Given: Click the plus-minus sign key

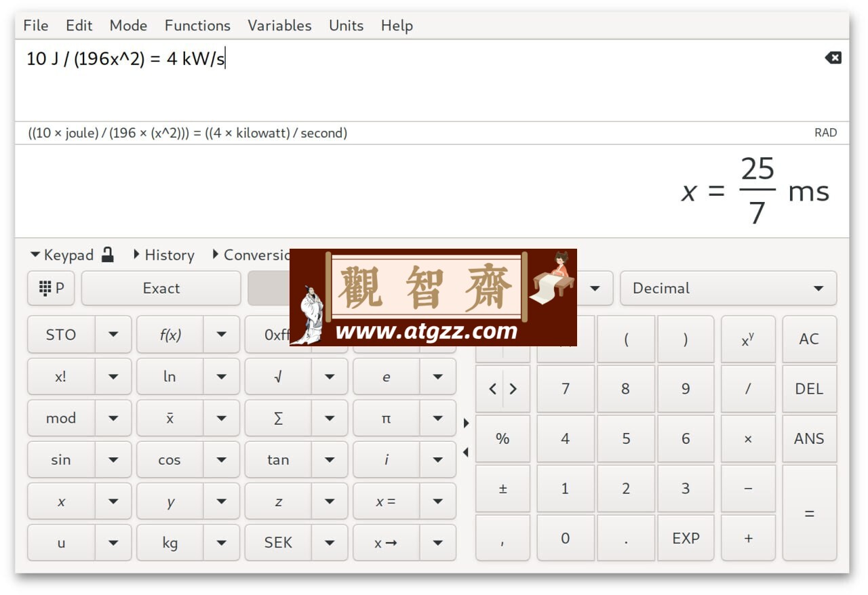Looking at the screenshot, I should 502,489.
